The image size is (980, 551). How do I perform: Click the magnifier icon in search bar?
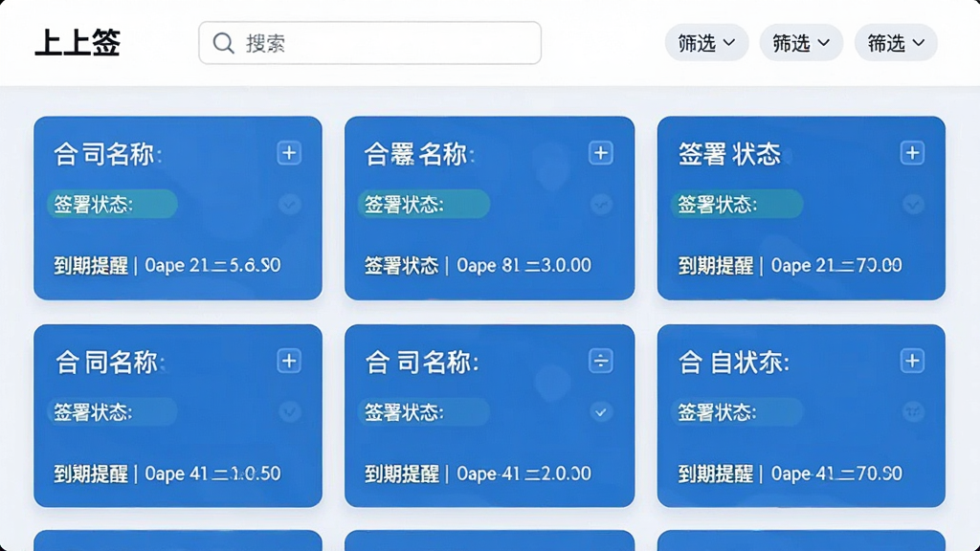pos(223,43)
